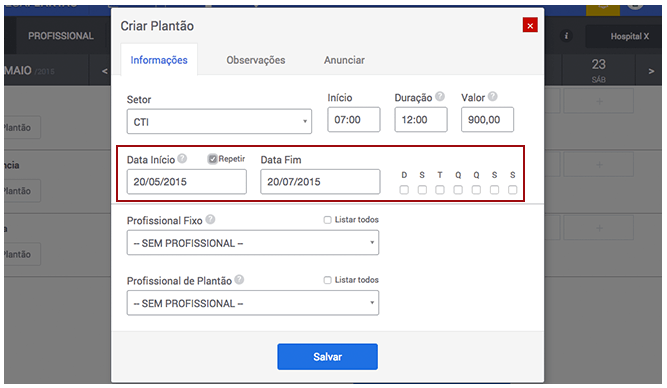
Task: Check Listar todos for Profissional Fixo
Action: point(327,220)
